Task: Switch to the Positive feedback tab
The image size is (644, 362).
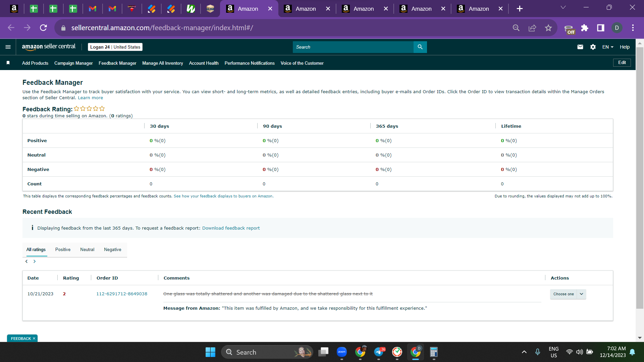Action: [x=63, y=250]
